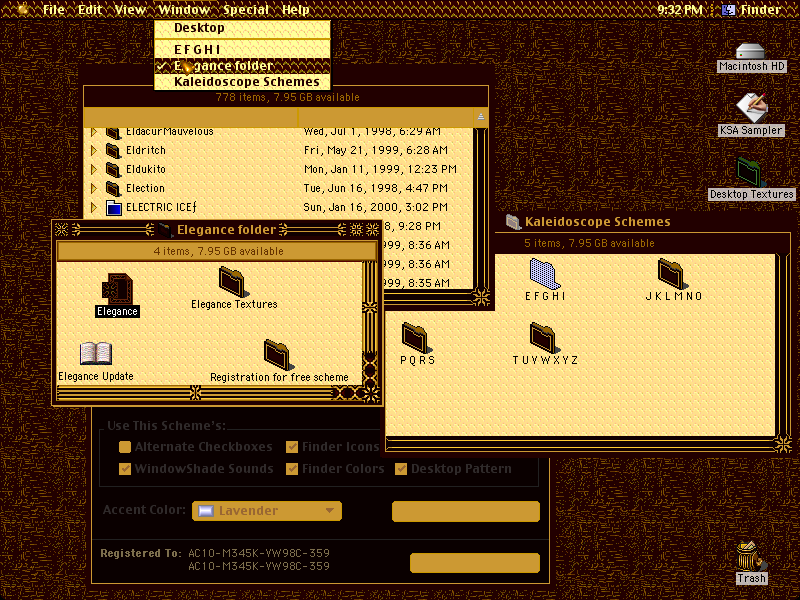The height and width of the screenshot is (600, 800).
Task: Choose Kaleidoscope Schemes from the Window menu
Action: (x=242, y=82)
